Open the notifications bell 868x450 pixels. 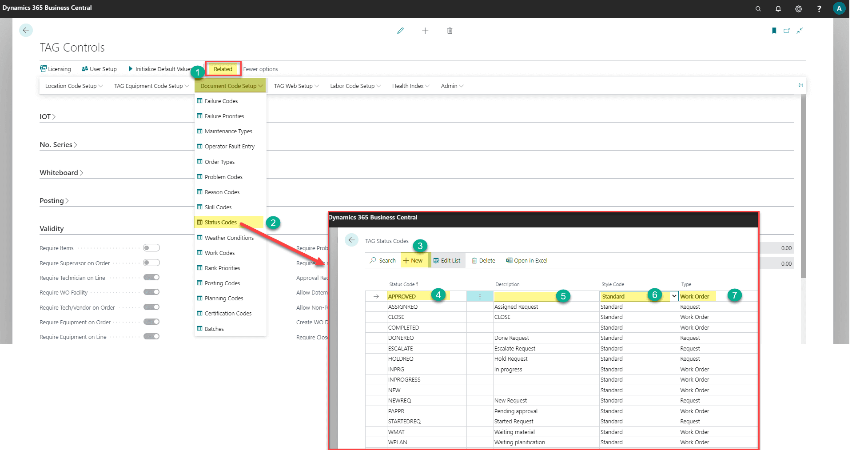(x=778, y=9)
